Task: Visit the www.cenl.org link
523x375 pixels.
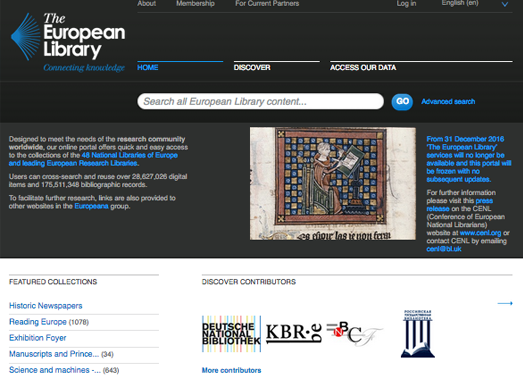Action: 480,233
